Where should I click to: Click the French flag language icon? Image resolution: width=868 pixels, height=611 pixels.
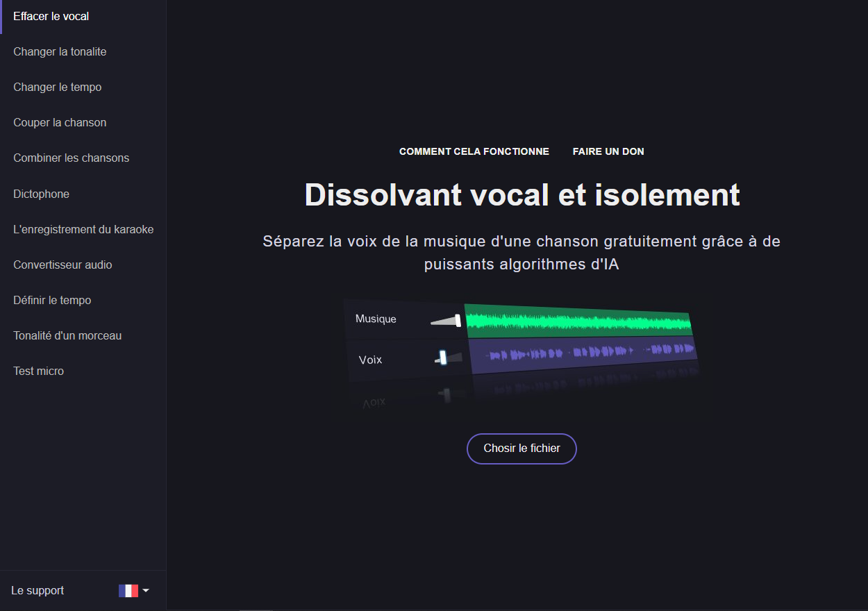128,591
